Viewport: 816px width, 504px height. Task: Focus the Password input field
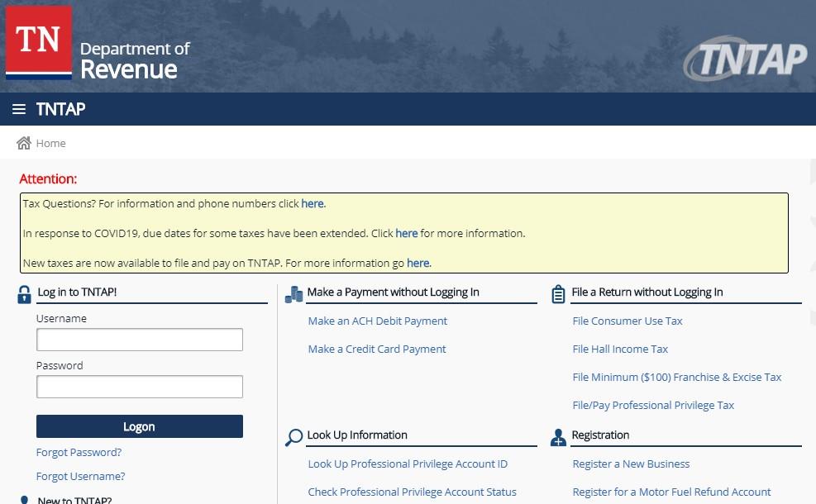click(x=140, y=387)
